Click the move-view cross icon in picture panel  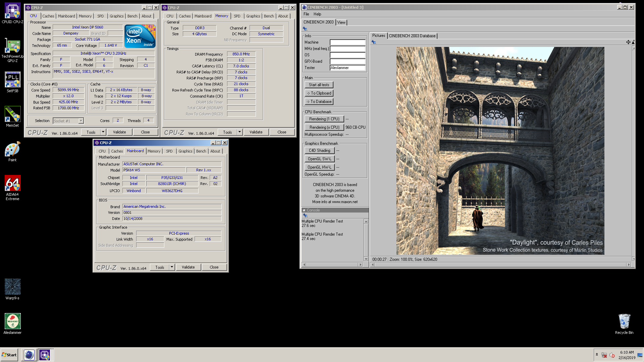[x=628, y=42]
